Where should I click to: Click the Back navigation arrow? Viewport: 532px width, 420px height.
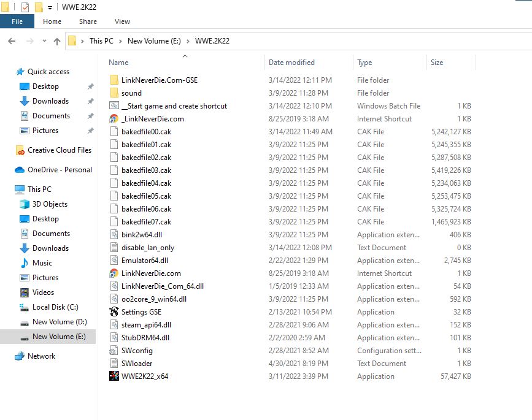click(12, 41)
